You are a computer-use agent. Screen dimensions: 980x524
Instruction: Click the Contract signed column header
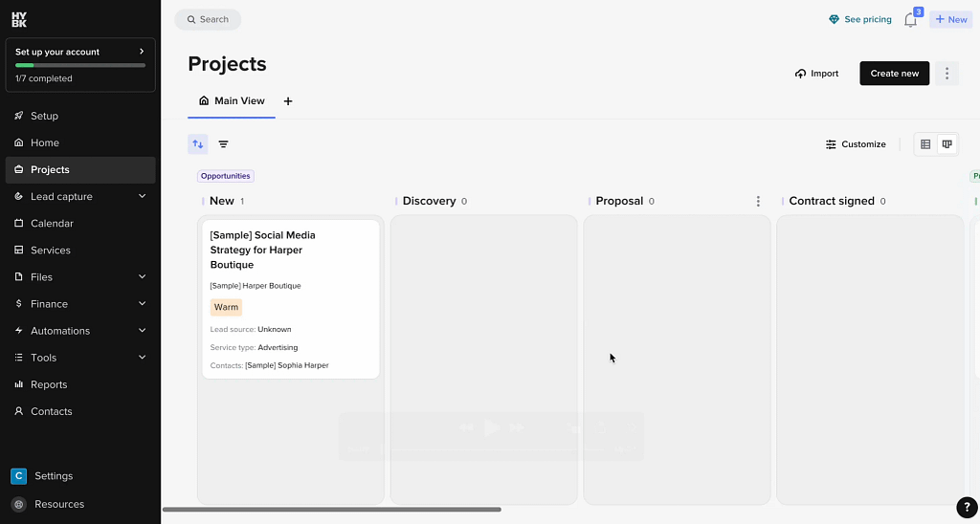point(832,201)
